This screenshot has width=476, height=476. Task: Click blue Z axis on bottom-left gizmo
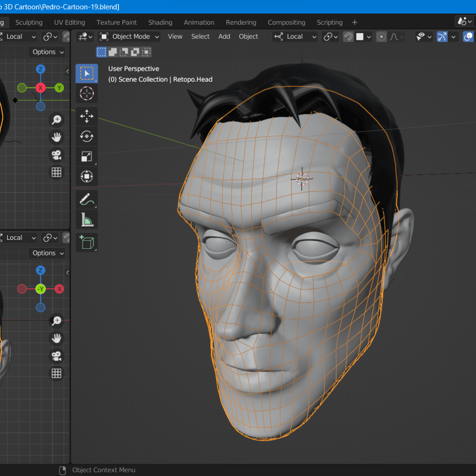[x=40, y=270]
